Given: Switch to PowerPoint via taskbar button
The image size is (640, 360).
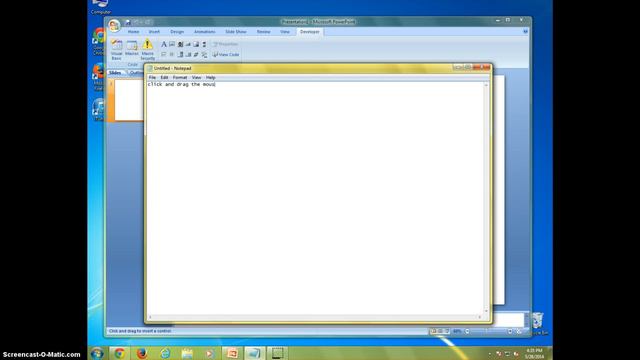Looking at the screenshot, I should (x=232, y=353).
